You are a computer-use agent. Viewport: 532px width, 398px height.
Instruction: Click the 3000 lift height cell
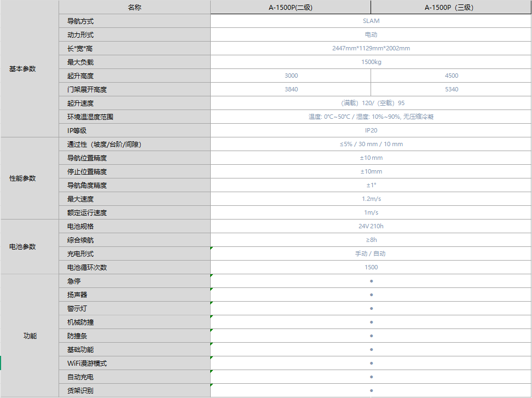(291, 76)
